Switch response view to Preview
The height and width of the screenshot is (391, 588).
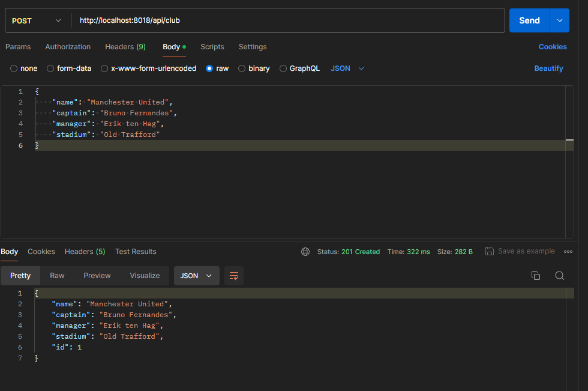tap(97, 276)
